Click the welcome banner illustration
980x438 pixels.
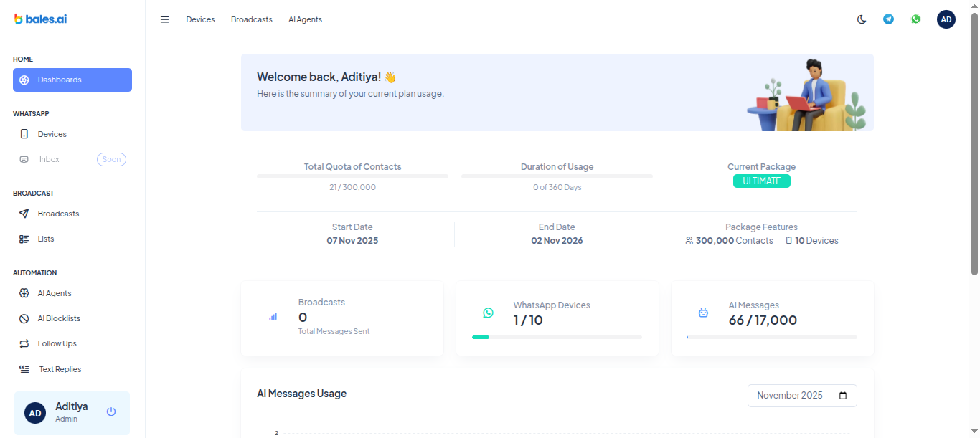pos(806,95)
